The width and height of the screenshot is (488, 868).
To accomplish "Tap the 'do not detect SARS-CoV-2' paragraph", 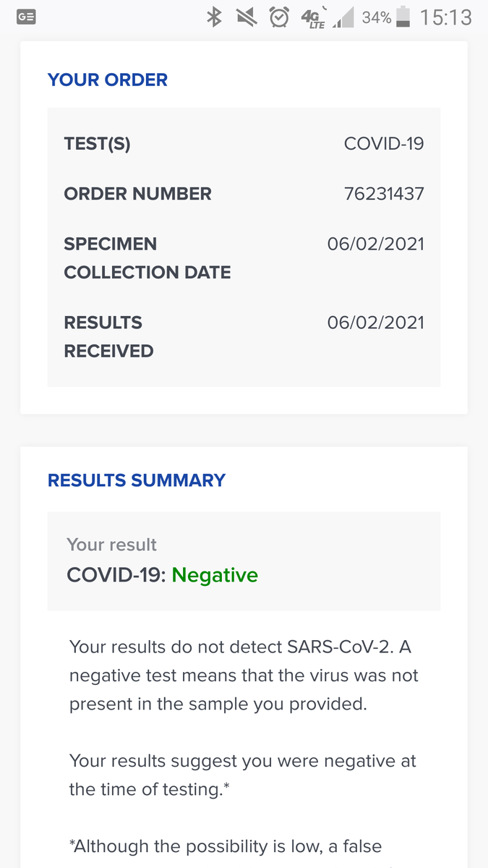I will coord(244,675).
